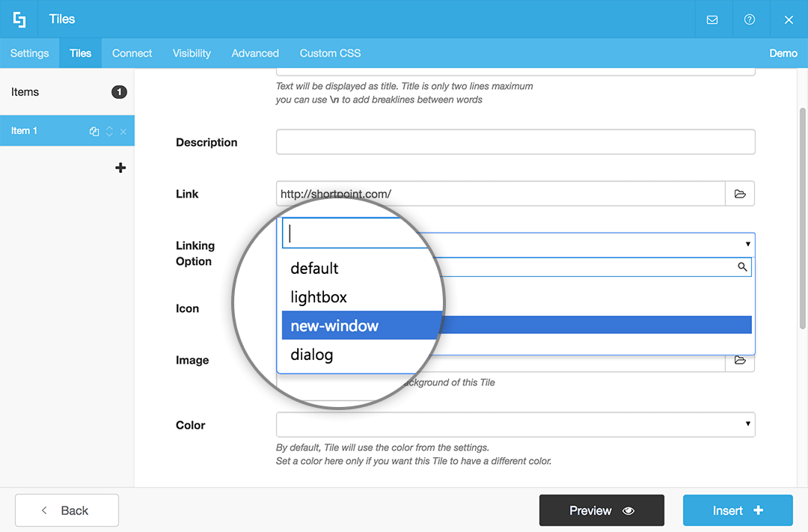Switch to the Connect tab
Screen dimensions: 808x532
point(132,53)
